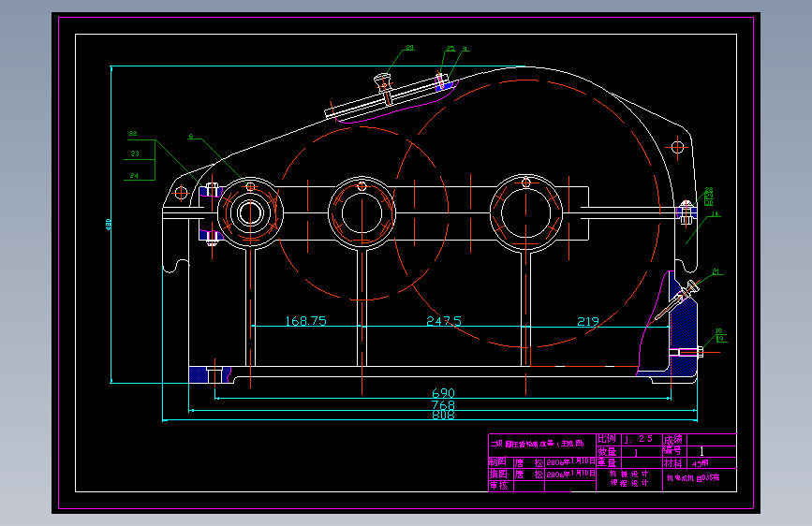Image resolution: width=812 pixels, height=526 pixels.
Task: Click the 材料 label in title block
Action: click(x=673, y=463)
